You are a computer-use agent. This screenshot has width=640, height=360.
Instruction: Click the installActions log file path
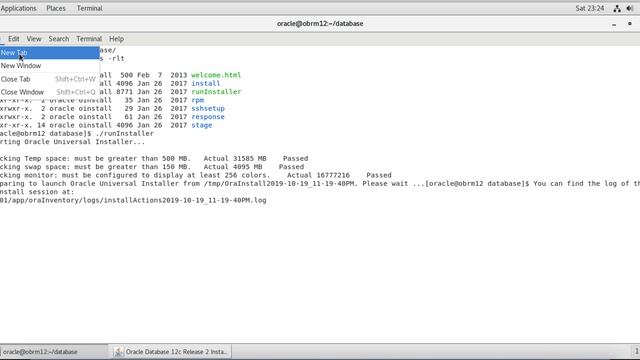pos(133,200)
